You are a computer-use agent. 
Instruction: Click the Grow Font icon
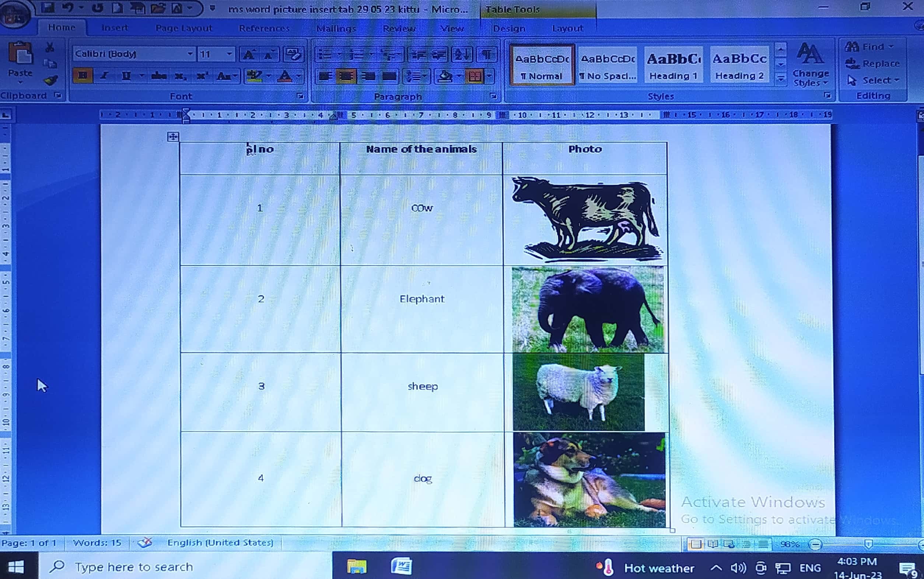point(249,55)
